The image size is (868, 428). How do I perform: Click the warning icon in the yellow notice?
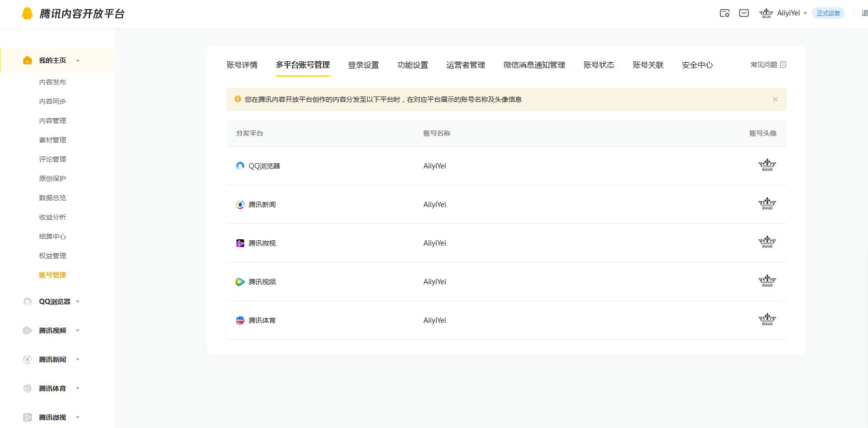[x=238, y=99]
